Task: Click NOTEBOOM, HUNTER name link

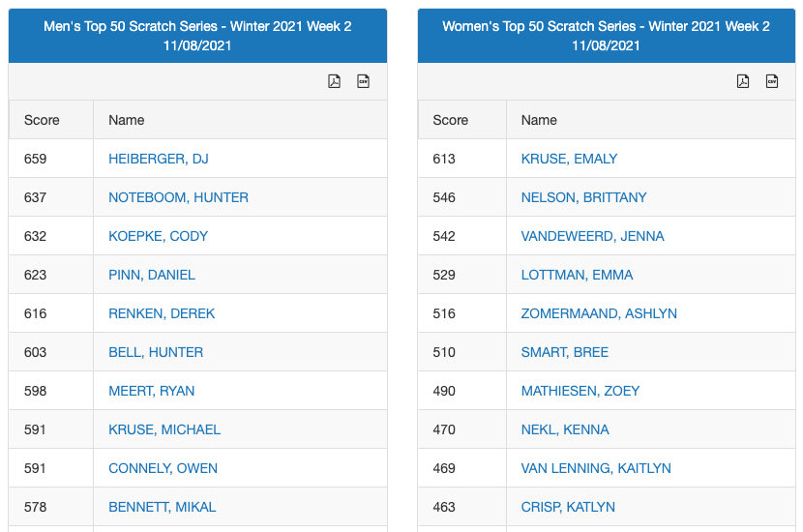Action: pyautogui.click(x=178, y=197)
